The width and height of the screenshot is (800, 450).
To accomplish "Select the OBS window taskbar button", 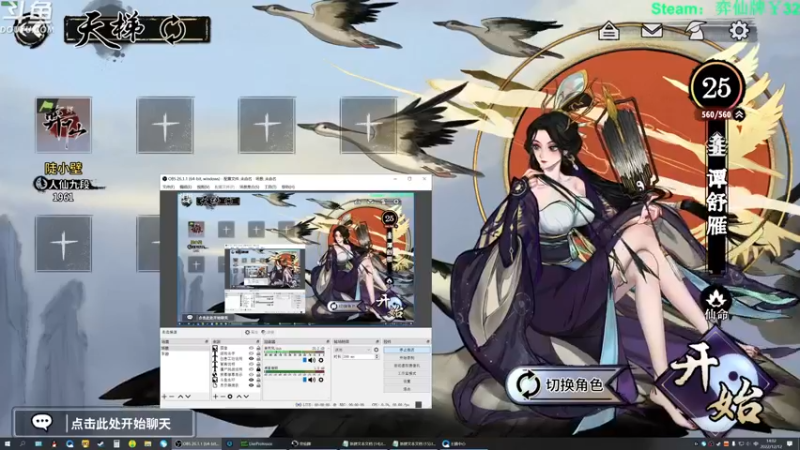I will pos(198,444).
